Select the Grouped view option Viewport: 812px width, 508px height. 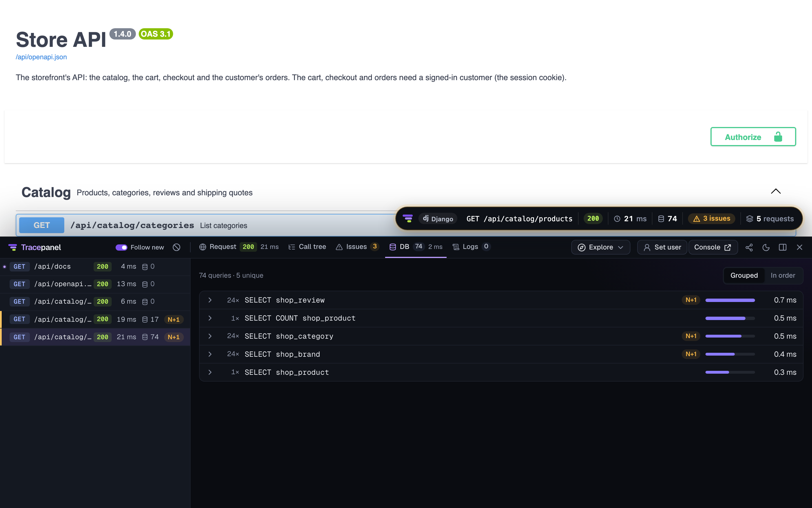click(x=744, y=275)
